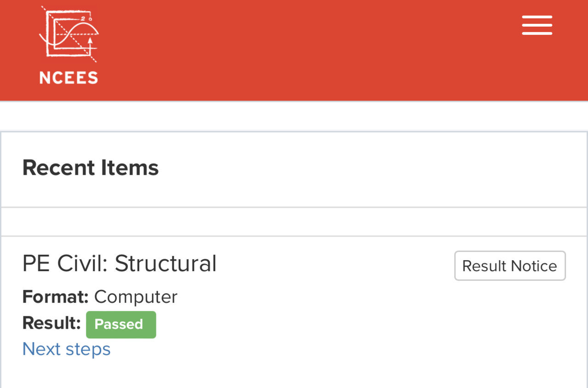This screenshot has width=588, height=388.
Task: Click the NCEES logo graphic
Action: [69, 34]
